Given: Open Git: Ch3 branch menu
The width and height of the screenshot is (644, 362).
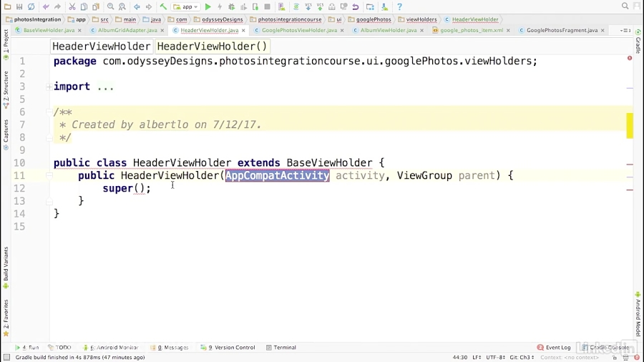Looking at the screenshot, I should click(522, 358).
